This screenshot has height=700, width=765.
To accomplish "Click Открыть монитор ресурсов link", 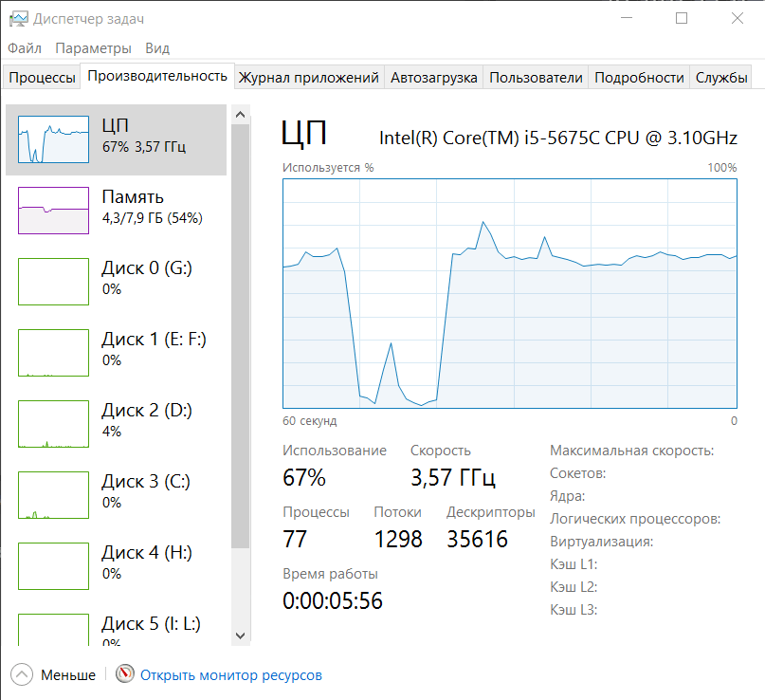I will click(231, 675).
